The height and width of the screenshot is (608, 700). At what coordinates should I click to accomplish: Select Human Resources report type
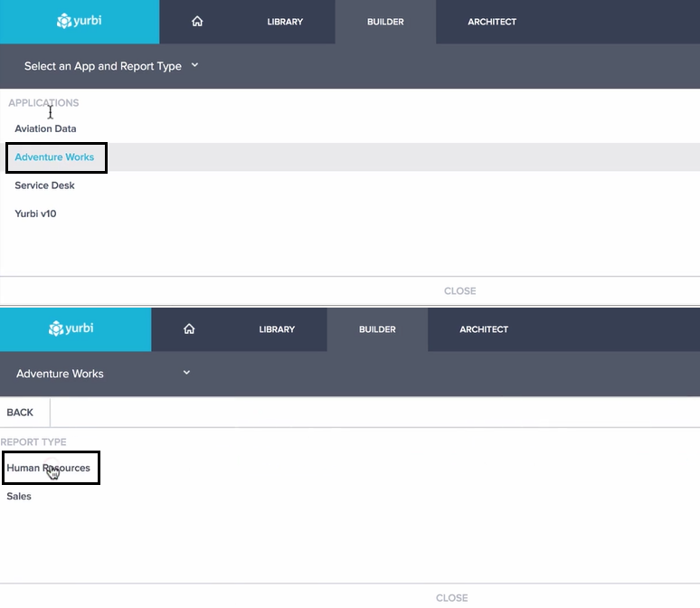pos(48,468)
